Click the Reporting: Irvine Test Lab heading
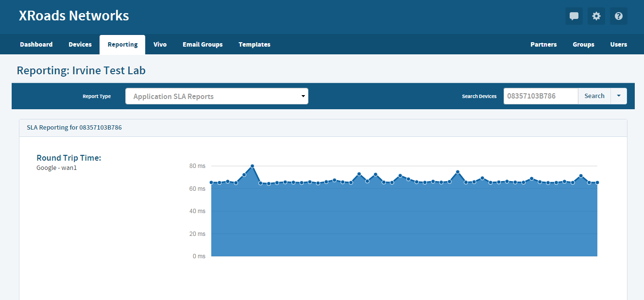Screen dimensions: 644x300 point(81,71)
